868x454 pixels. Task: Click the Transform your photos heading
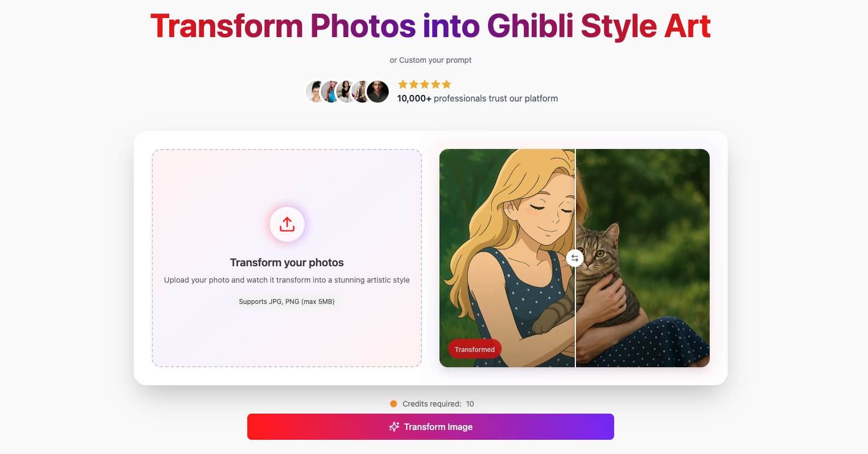(x=287, y=262)
